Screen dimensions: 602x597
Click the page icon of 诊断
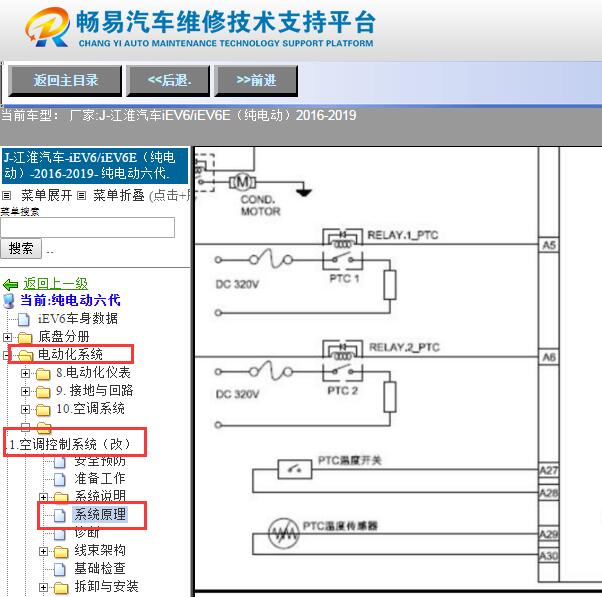(x=60, y=534)
